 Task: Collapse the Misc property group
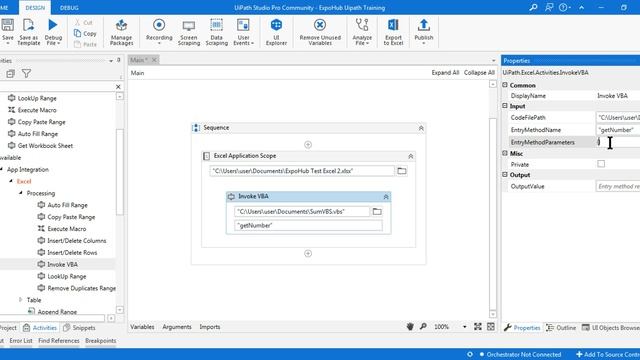coord(505,153)
